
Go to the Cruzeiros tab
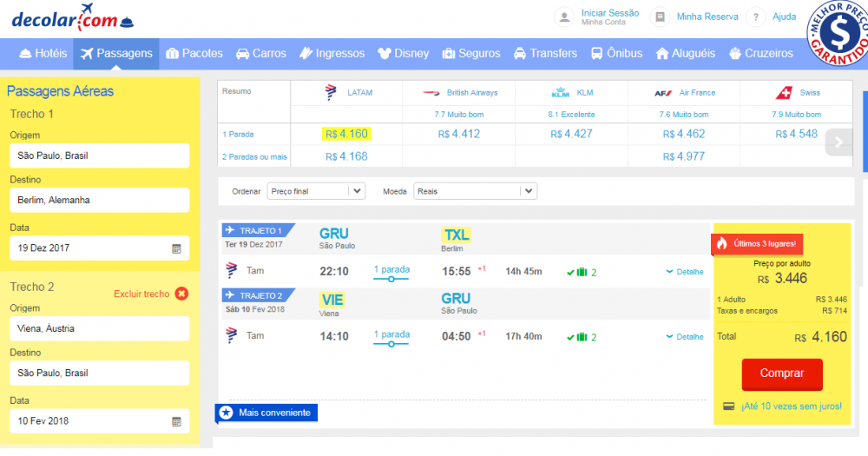tap(760, 53)
